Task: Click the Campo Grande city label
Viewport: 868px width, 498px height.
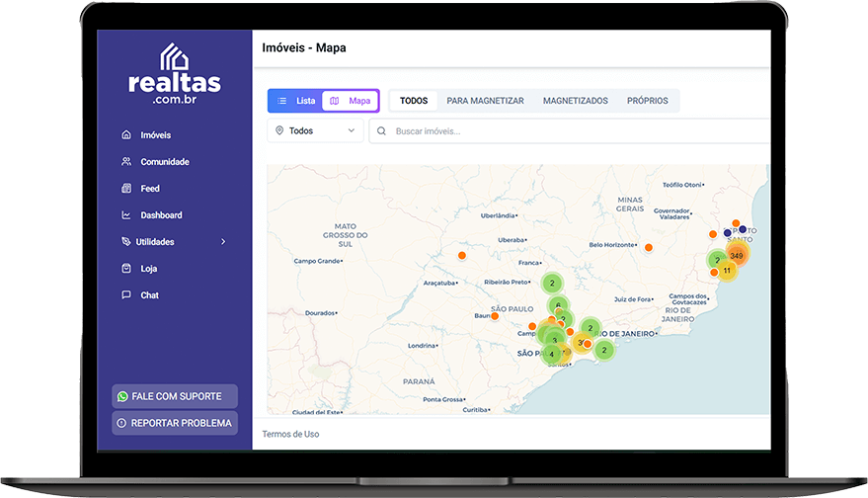Action: tap(317, 261)
